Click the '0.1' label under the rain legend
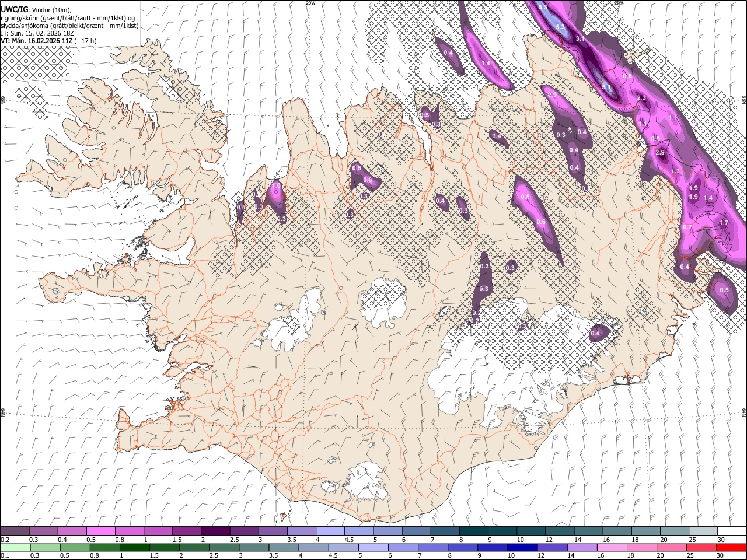The width and height of the screenshot is (747, 560). click(x=5, y=555)
